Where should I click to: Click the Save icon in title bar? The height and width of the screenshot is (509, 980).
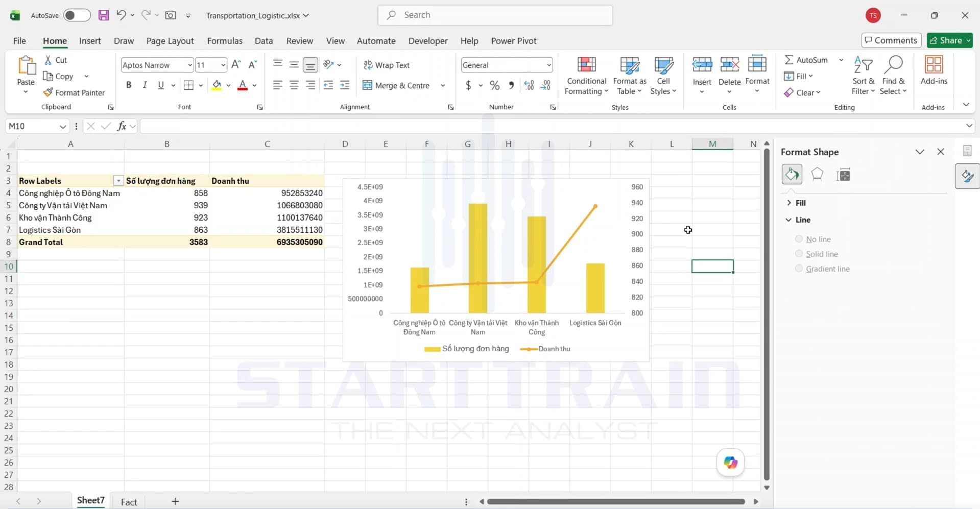pos(104,15)
